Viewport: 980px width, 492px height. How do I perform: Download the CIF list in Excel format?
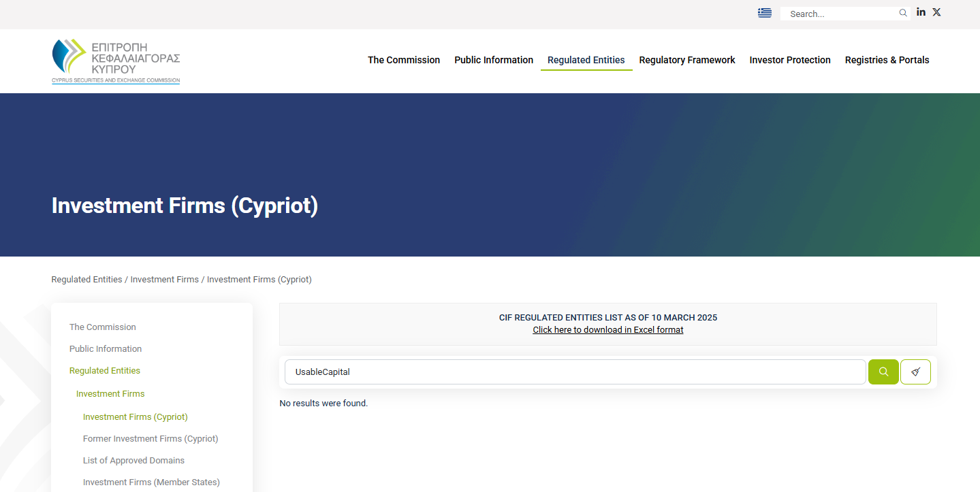pos(607,329)
